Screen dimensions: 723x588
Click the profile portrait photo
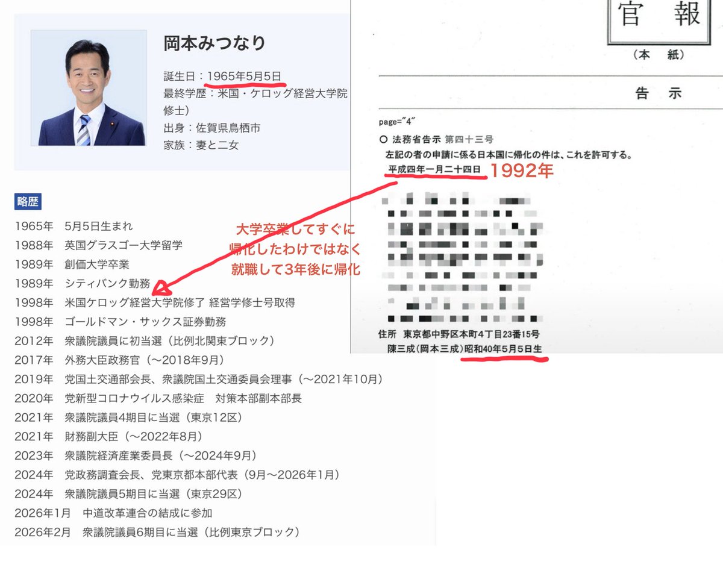pyautogui.click(x=88, y=88)
